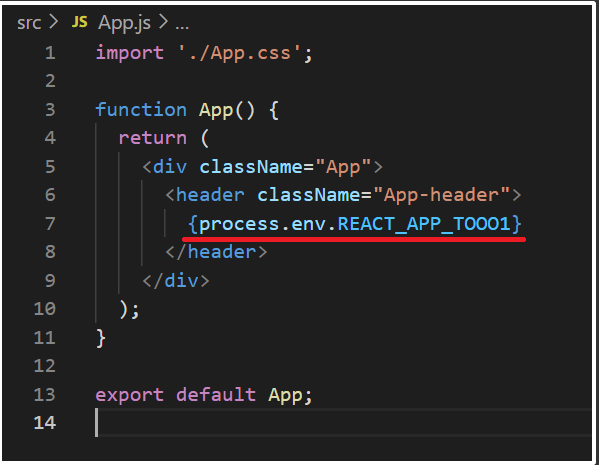This screenshot has height=465, width=599.
Task: Expand the chevron after src breadcrumb
Action: tap(53, 22)
